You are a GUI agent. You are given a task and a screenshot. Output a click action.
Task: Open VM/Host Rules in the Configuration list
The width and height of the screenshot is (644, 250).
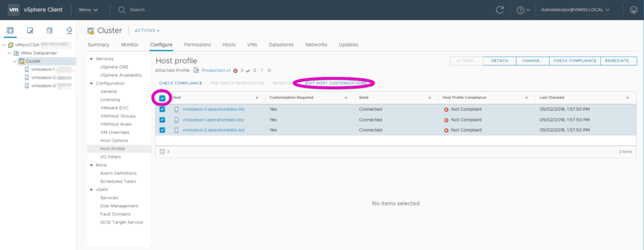coord(116,124)
